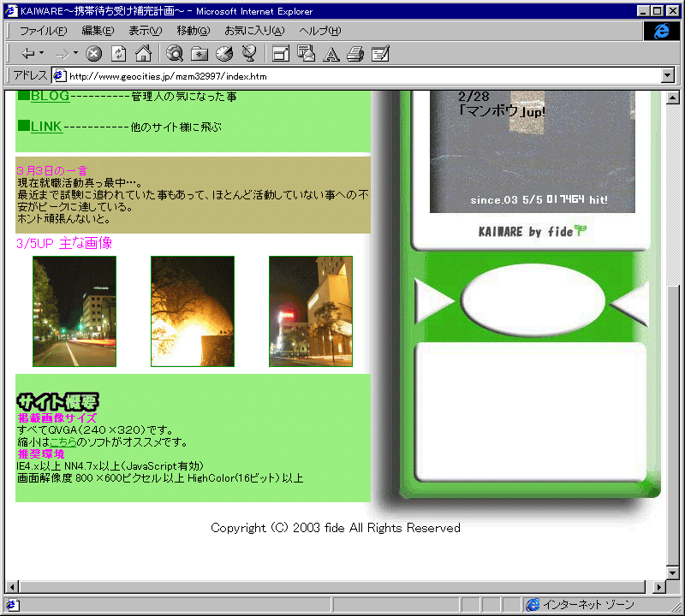Expand the address bar URL dropdown

[x=668, y=75]
